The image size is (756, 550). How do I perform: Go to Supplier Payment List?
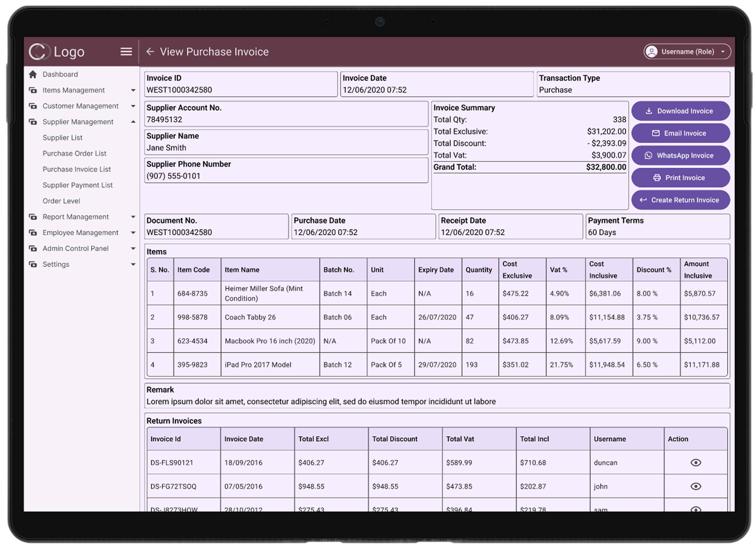[77, 185]
